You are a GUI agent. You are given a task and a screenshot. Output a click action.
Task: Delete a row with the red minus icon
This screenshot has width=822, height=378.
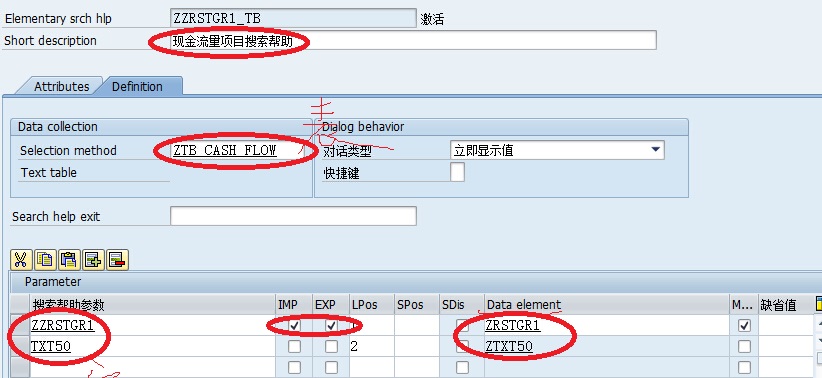click(x=117, y=260)
